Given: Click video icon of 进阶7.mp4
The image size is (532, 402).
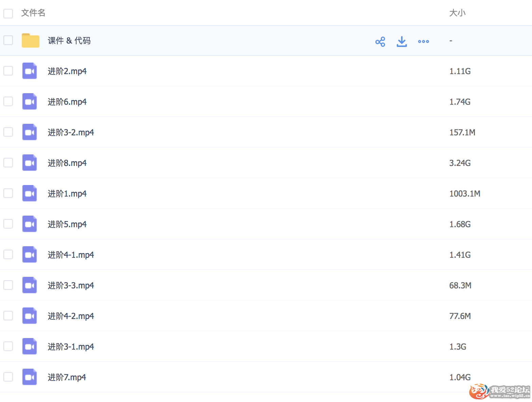Looking at the screenshot, I should click(x=30, y=377).
